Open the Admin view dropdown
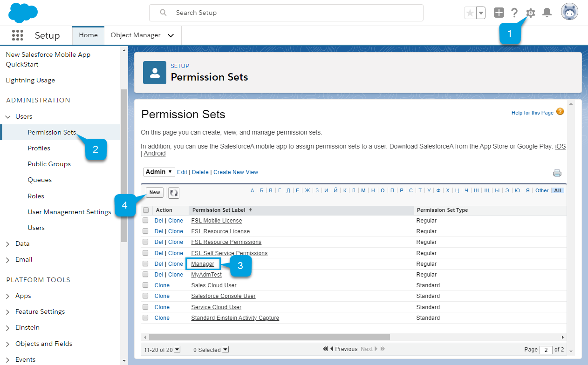588x365 pixels. point(159,172)
